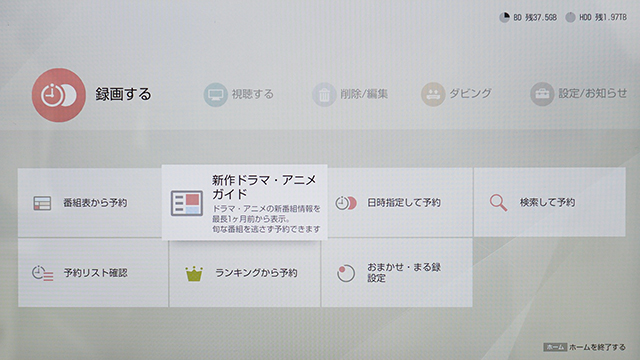Click the おまかせ・まる録 circular icon
The height and width of the screenshot is (360, 640).
(346, 273)
